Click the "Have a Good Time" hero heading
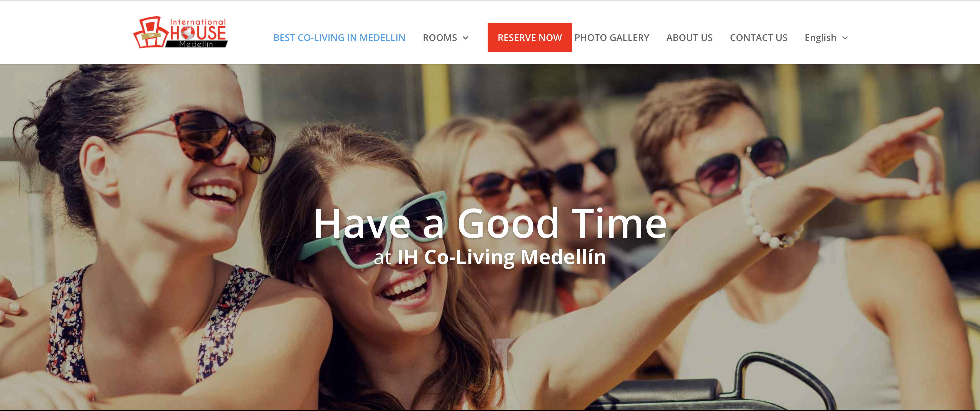Viewport: 980px width, 411px height. [490, 223]
